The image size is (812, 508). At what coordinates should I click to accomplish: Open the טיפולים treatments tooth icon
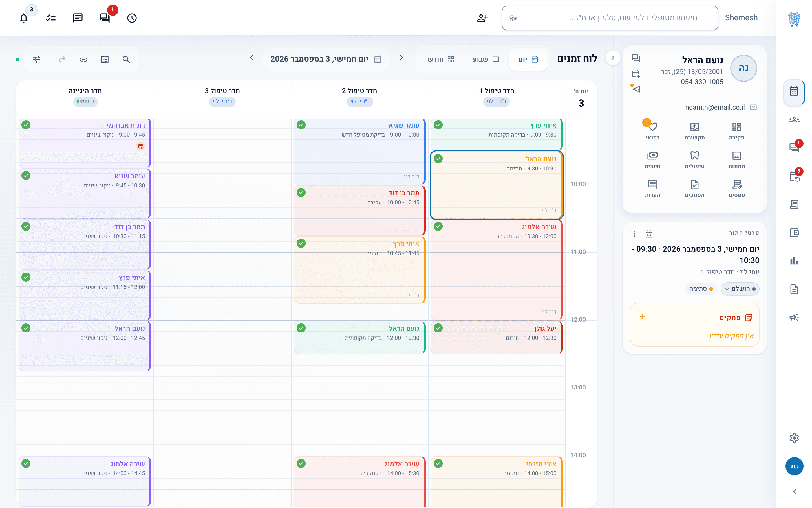pos(694,159)
